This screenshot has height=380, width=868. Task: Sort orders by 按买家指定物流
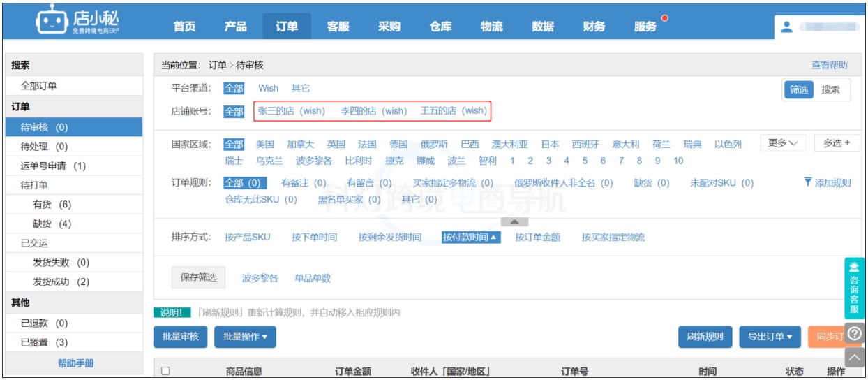coord(613,237)
